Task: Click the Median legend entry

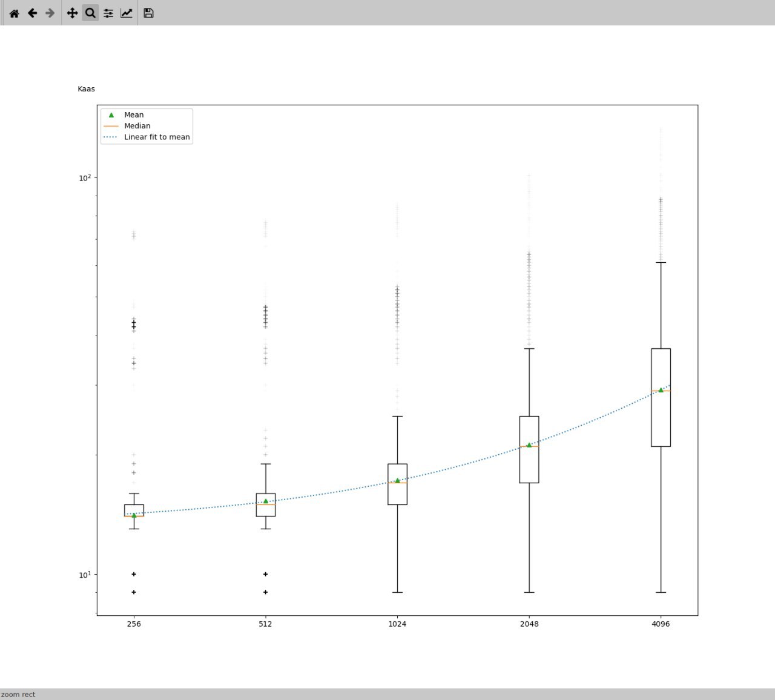Action: point(137,126)
